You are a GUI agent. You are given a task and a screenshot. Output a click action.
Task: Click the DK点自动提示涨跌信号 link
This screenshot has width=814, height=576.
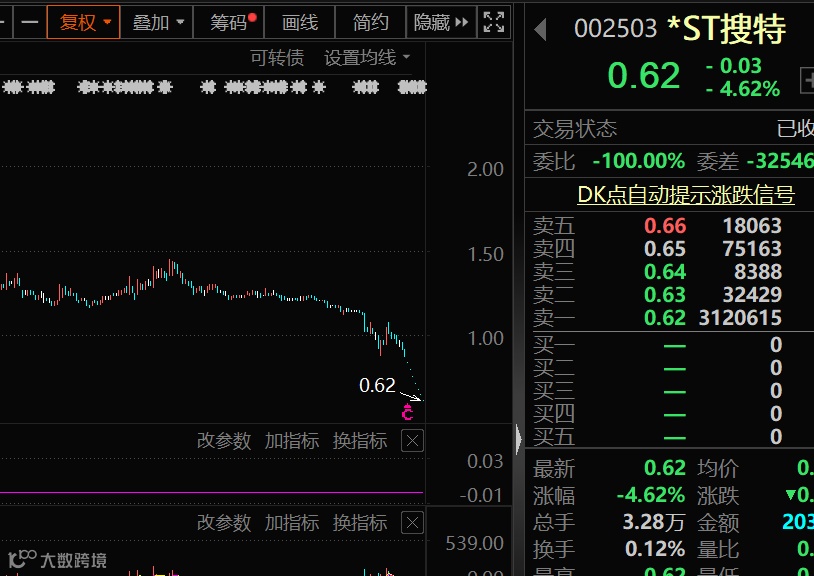(x=686, y=195)
